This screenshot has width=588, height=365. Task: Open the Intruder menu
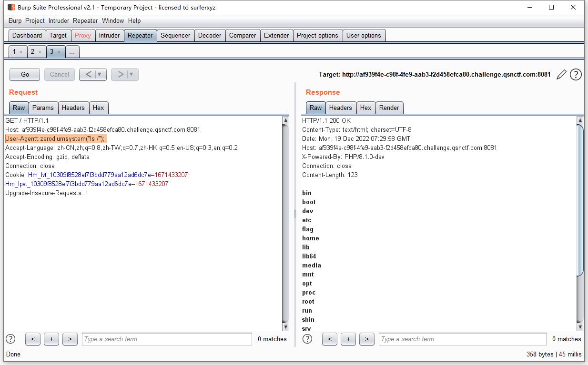(59, 20)
